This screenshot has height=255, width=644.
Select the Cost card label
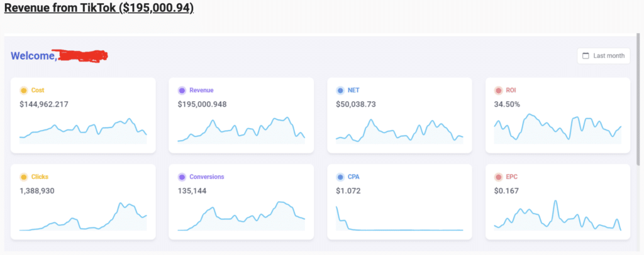click(38, 90)
